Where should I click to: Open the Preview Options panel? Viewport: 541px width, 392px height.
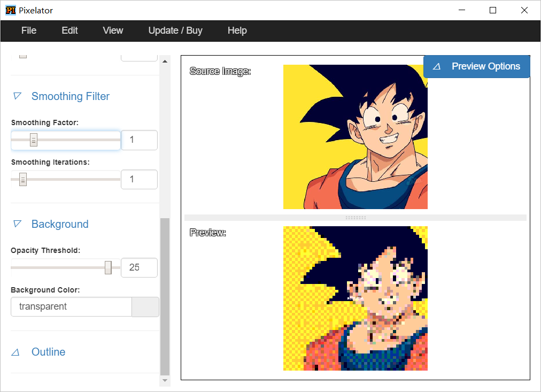476,66
